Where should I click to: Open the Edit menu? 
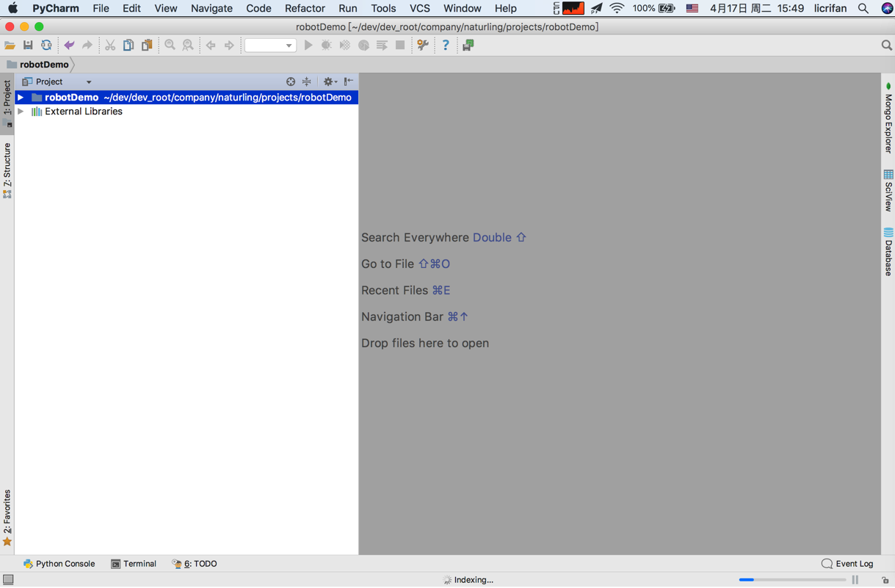pos(131,8)
